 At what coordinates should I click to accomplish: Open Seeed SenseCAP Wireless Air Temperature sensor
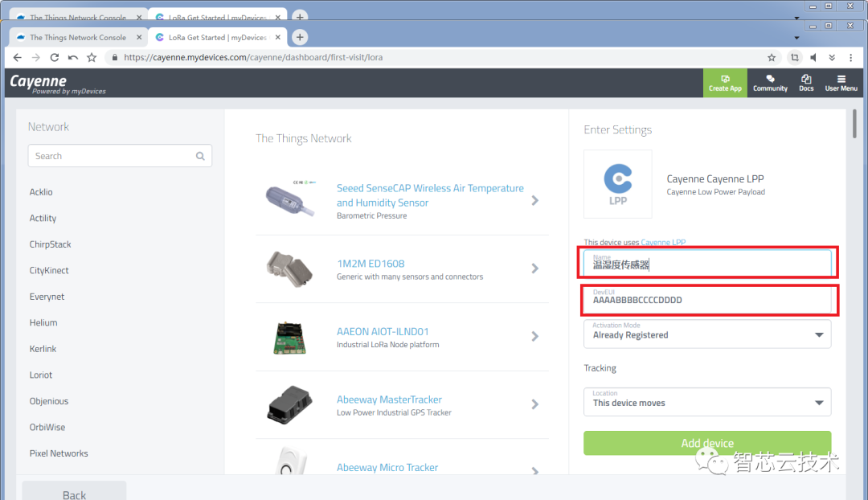click(x=429, y=195)
